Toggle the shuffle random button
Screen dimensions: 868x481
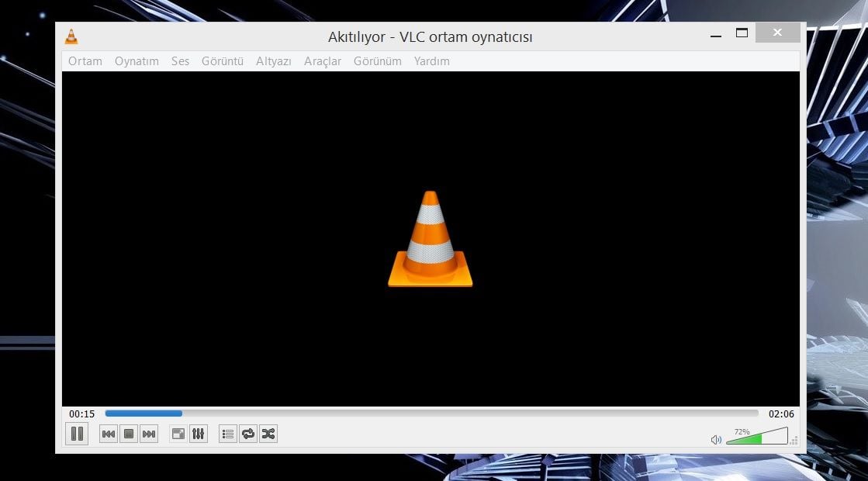coord(268,434)
